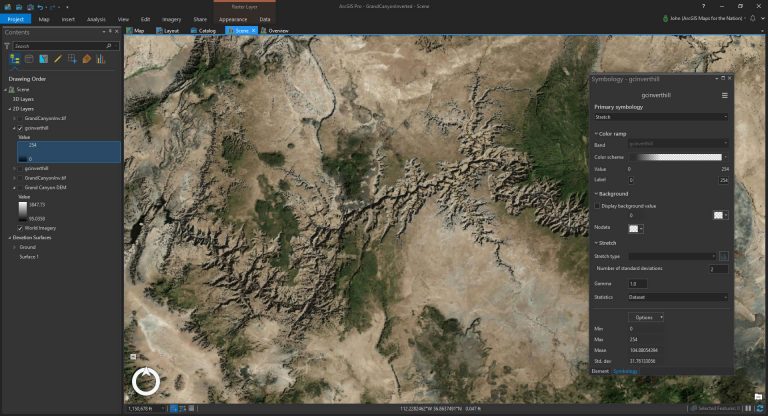Click the scene navigator compass control
The image size is (768, 416).
click(145, 381)
